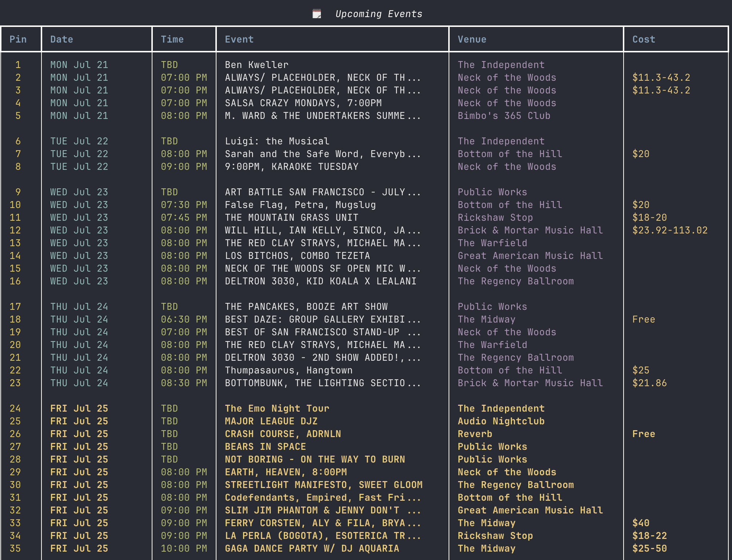Image resolution: width=732 pixels, height=560 pixels.
Task: Select WILL HILL, IAN KELLY event
Action: [x=323, y=230]
